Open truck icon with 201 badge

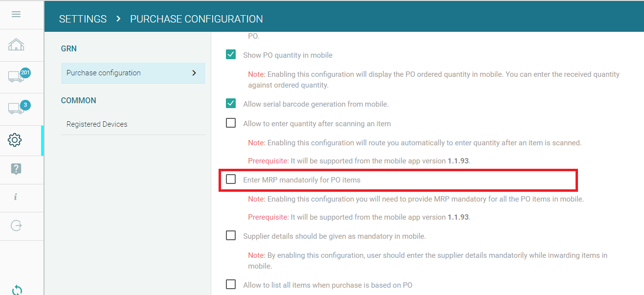(17, 76)
